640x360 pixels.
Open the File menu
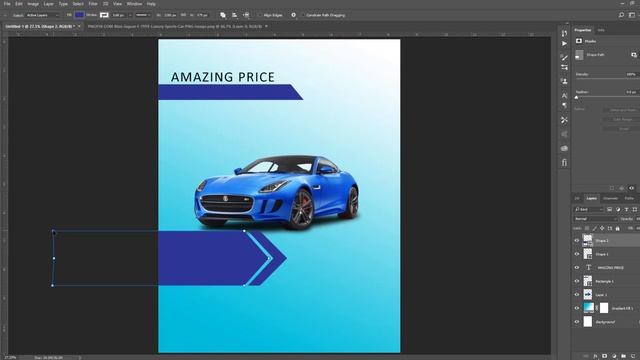[7, 4]
